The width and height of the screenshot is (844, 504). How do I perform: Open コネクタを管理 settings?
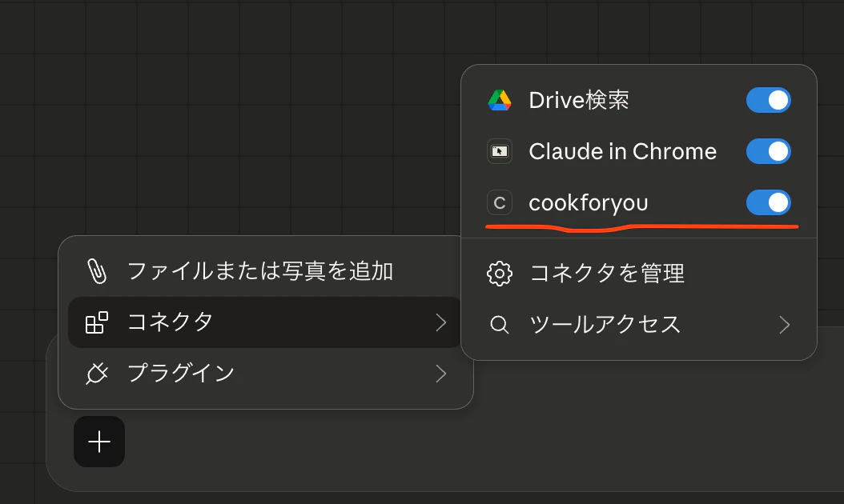pos(639,274)
